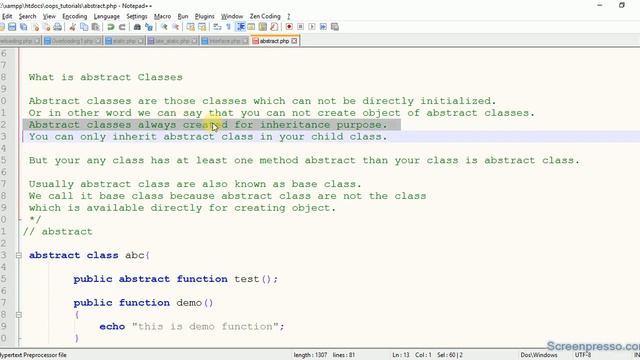Click the Close All documents toolbar icon
Image resolution: width=640 pixels, height=360 pixels.
pyautogui.click(x=46, y=27)
